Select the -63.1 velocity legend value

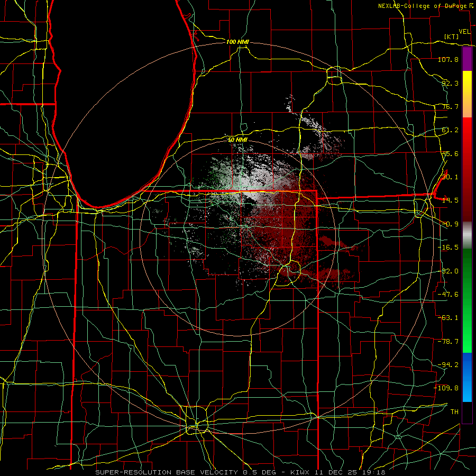coord(448,318)
